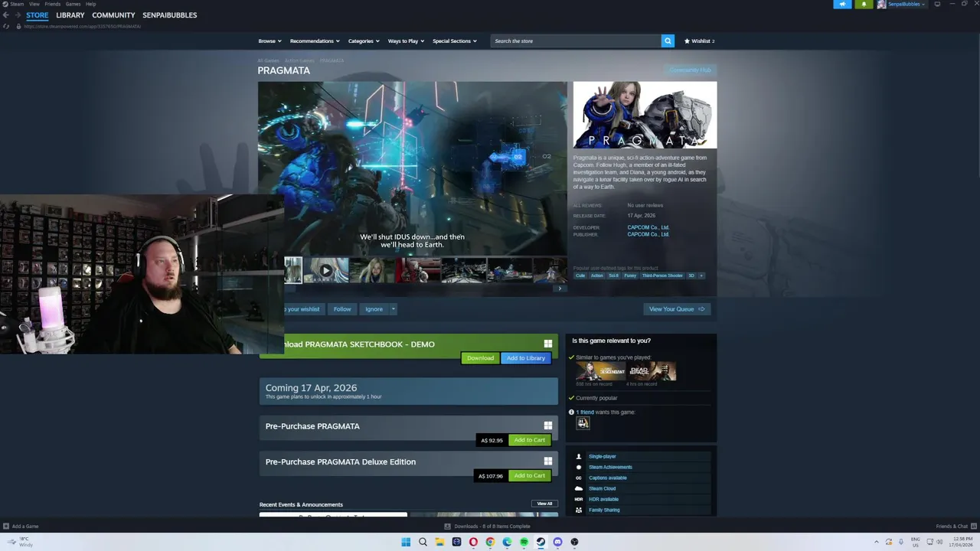
Task: Open the STORE tab
Action: 37,15
